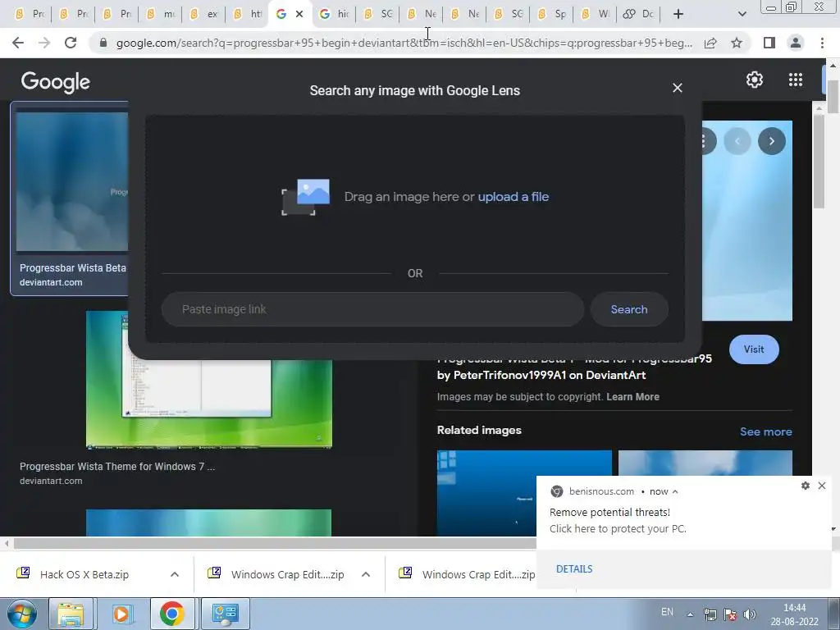This screenshot has height=630, width=840.
Task: Go back using the browser back arrow
Action: coord(18,43)
